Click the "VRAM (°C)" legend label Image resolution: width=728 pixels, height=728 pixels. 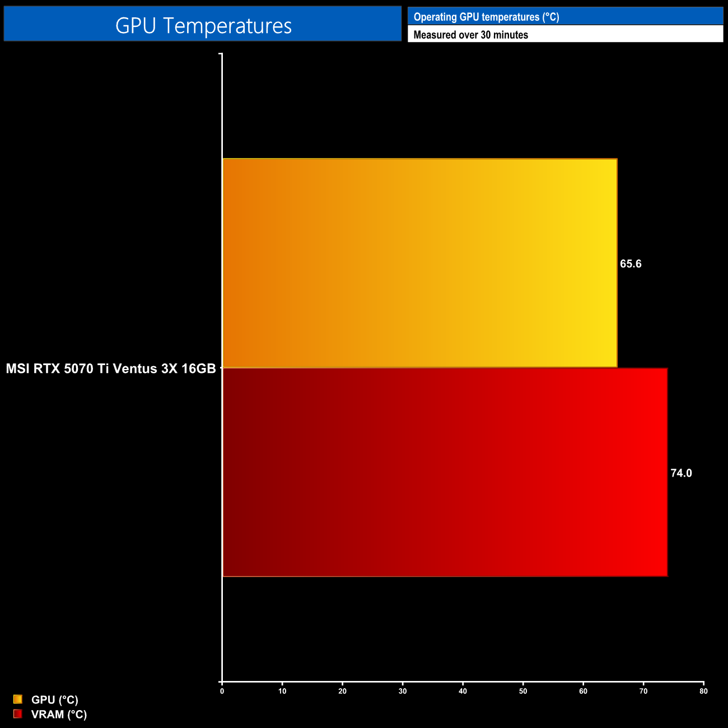59,714
